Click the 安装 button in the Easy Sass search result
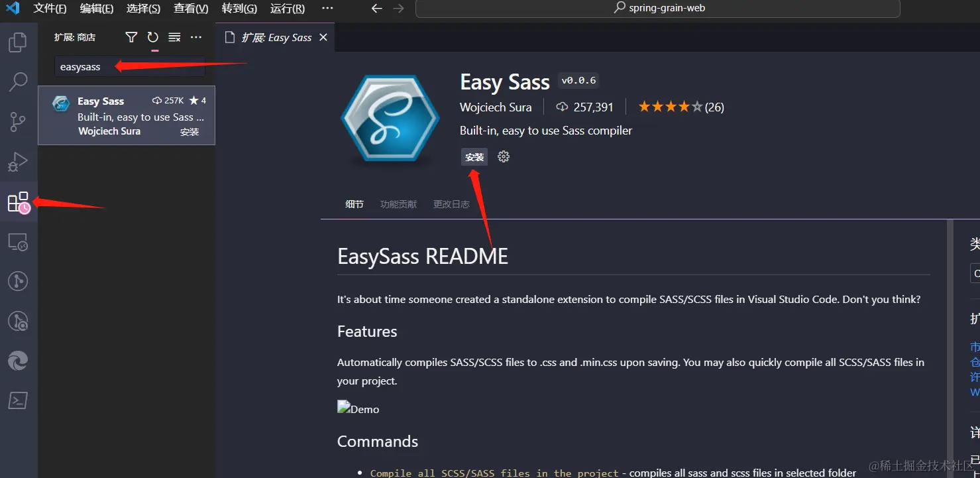 pos(190,132)
